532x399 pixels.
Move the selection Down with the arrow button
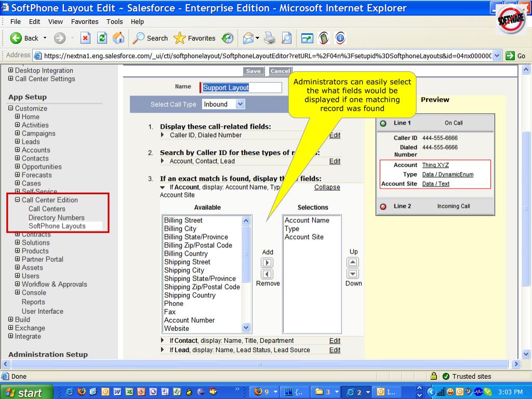[353, 274]
